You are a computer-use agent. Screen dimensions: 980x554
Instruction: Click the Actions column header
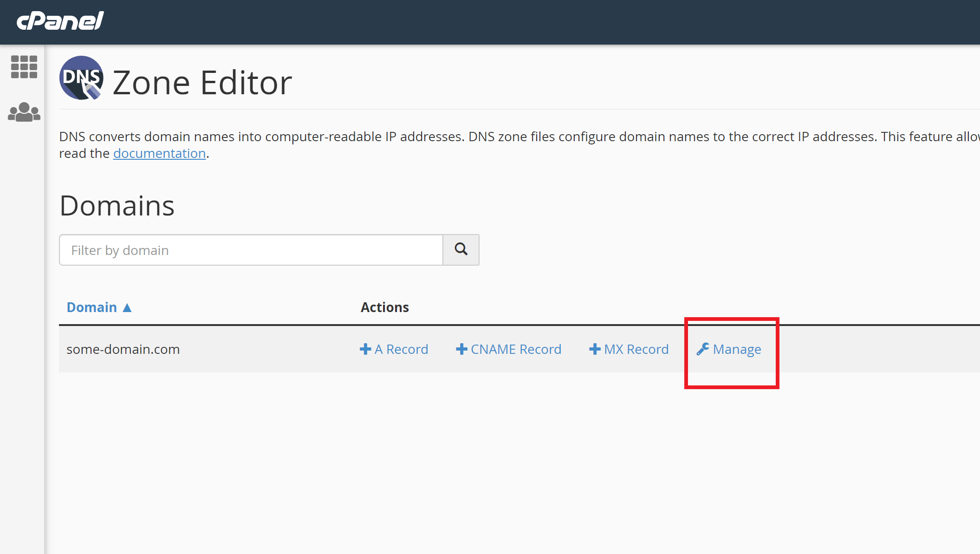(384, 307)
